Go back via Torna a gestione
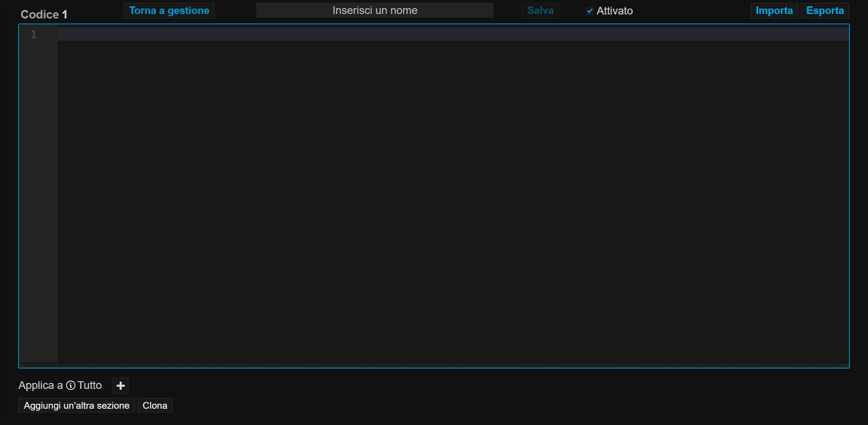868x425 pixels. pyautogui.click(x=169, y=10)
